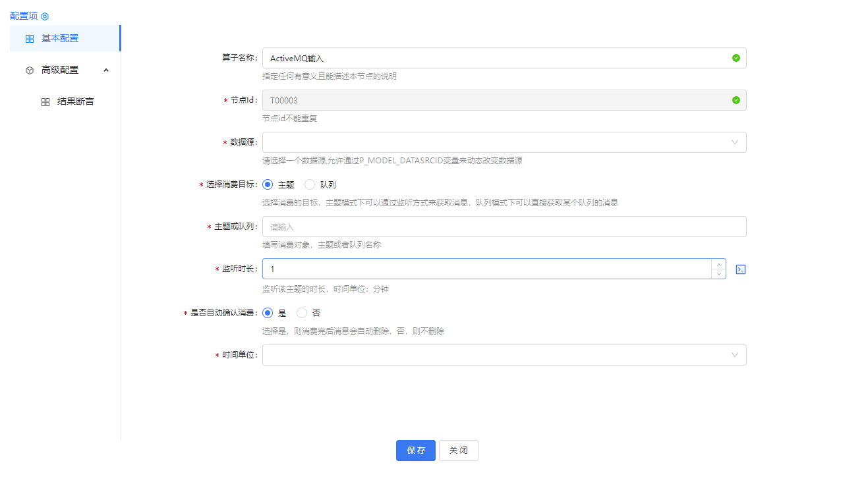Viewport: 868px width, 494px height.
Task: Click the grid icon next to 基本配置
Action: pos(30,39)
